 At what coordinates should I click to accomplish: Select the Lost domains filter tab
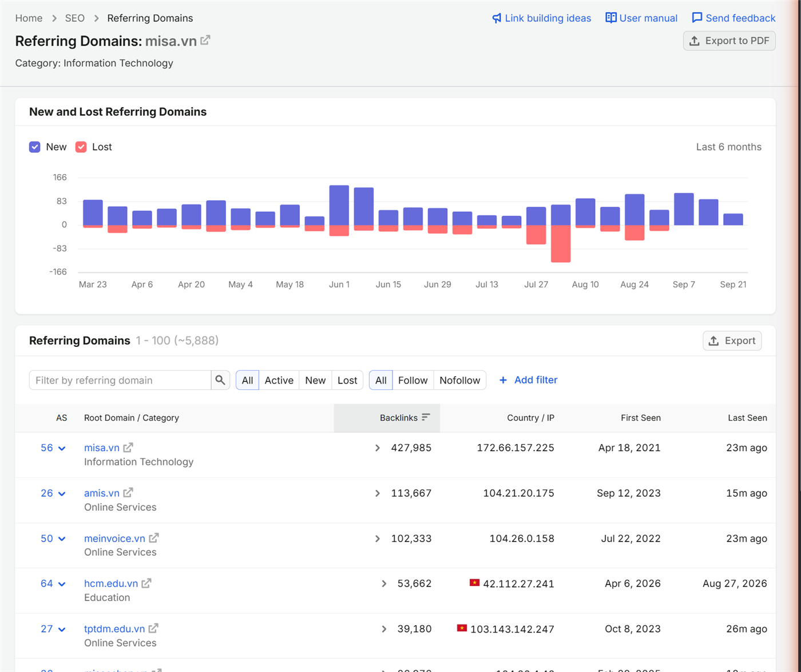point(347,380)
